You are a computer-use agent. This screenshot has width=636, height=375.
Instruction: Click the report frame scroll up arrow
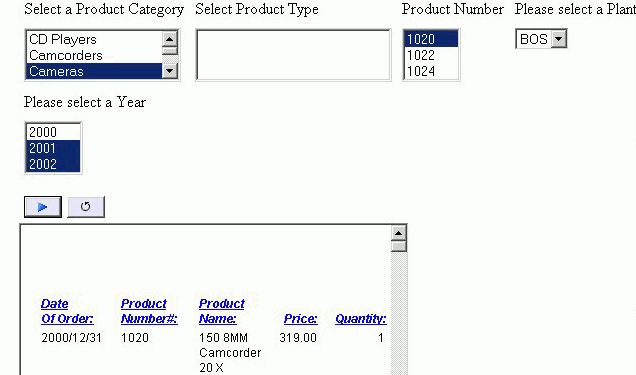[x=399, y=233]
